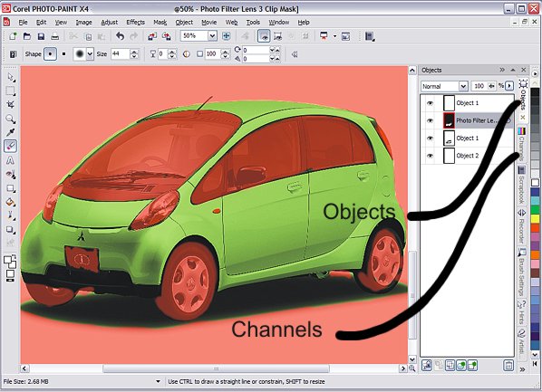Select square nib shape button
Viewport: 542px width, 392px height.
pos(64,54)
